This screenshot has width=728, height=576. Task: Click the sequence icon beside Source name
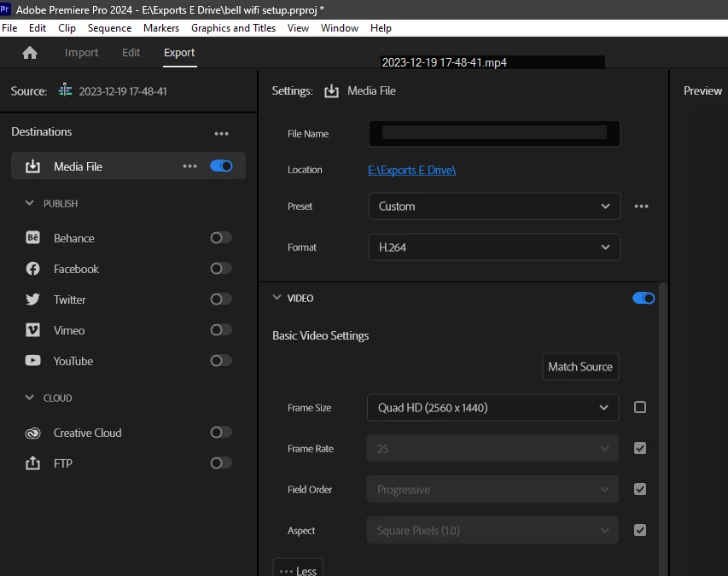(x=65, y=90)
